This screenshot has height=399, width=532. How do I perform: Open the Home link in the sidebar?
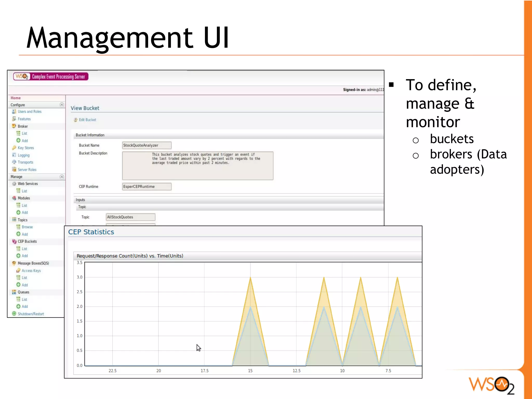tap(16, 98)
